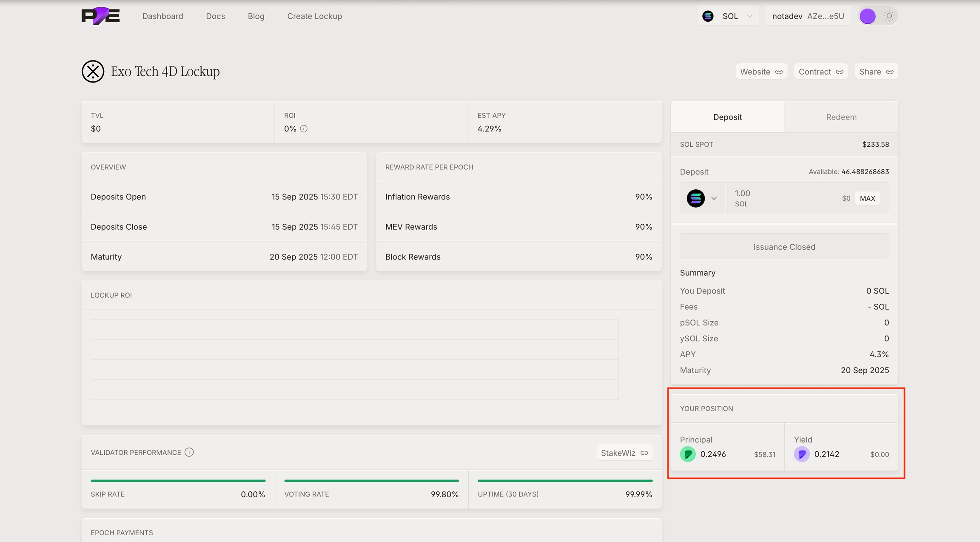Click the purple theme toggle knob

(x=868, y=16)
